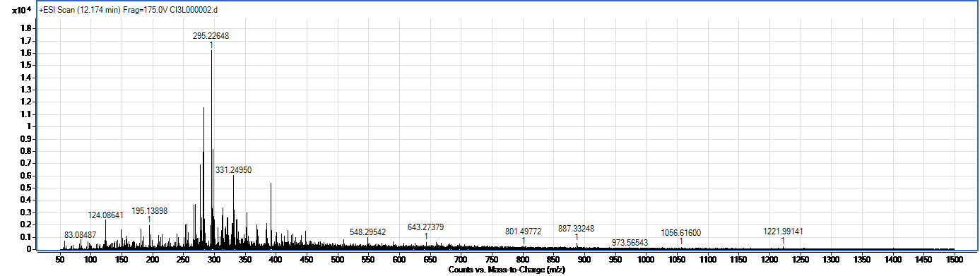
Task: Click y-axis tick value 1
Action: click(28, 126)
